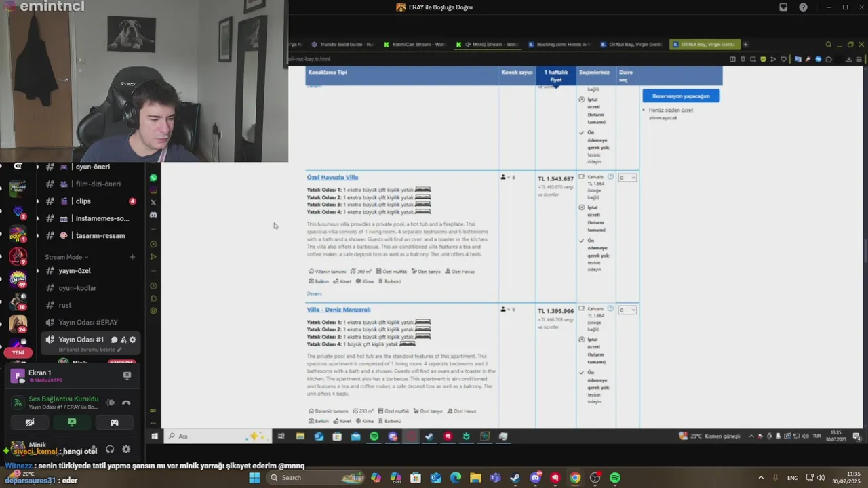Toggle the activity game controller button

pos(115,422)
